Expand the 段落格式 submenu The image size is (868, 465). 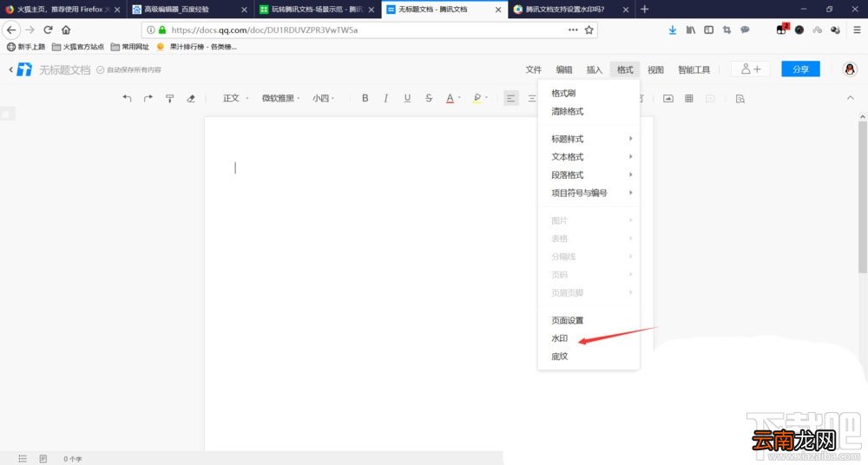(x=589, y=175)
